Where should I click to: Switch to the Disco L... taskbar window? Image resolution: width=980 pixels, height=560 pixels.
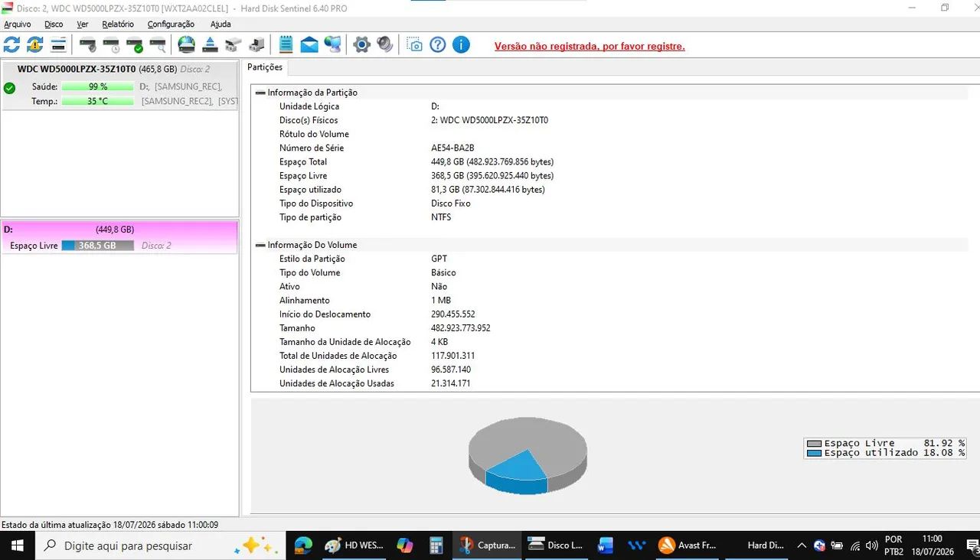pos(556,545)
